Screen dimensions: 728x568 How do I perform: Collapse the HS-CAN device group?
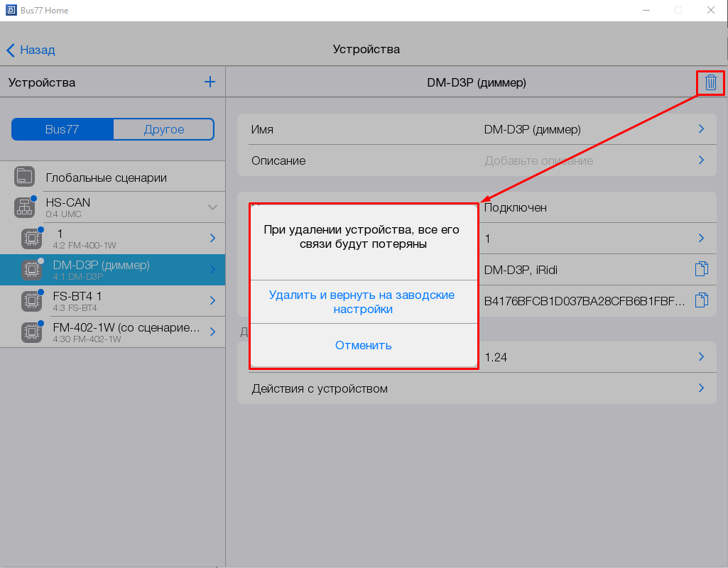(212, 207)
